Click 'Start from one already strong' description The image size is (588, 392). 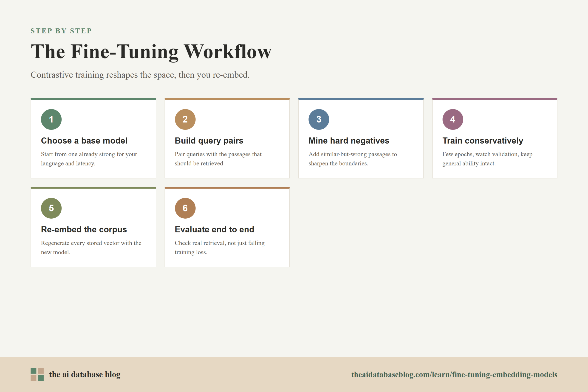89,159
